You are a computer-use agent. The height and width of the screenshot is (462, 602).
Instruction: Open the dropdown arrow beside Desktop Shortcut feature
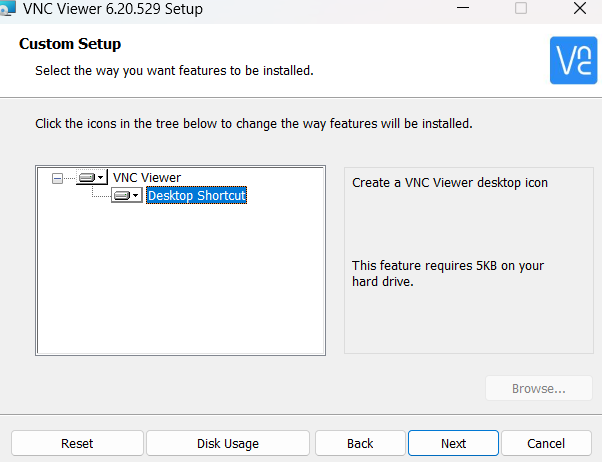136,196
